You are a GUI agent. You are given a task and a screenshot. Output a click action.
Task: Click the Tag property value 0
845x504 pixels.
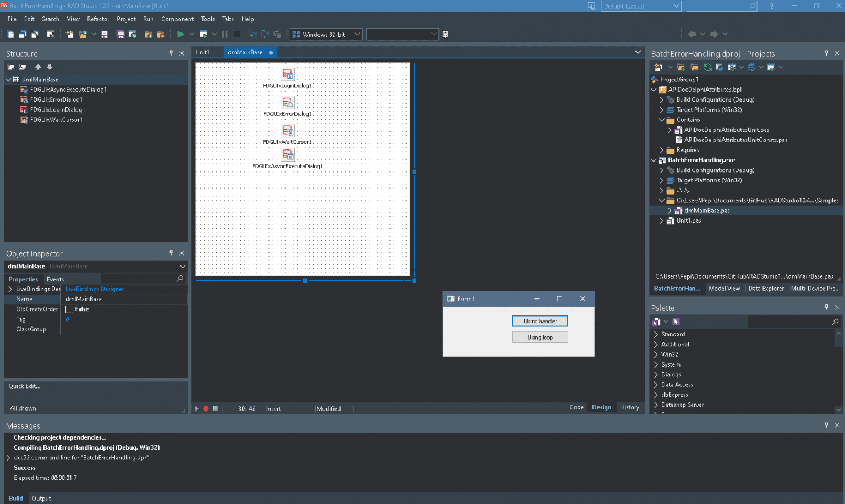(x=67, y=319)
